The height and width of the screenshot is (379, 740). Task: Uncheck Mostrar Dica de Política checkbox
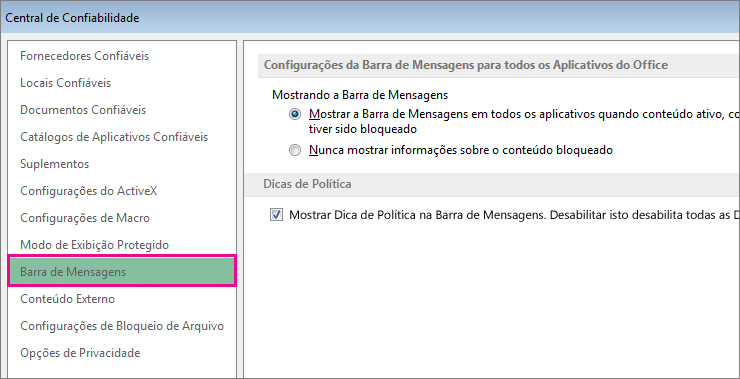tap(276, 215)
